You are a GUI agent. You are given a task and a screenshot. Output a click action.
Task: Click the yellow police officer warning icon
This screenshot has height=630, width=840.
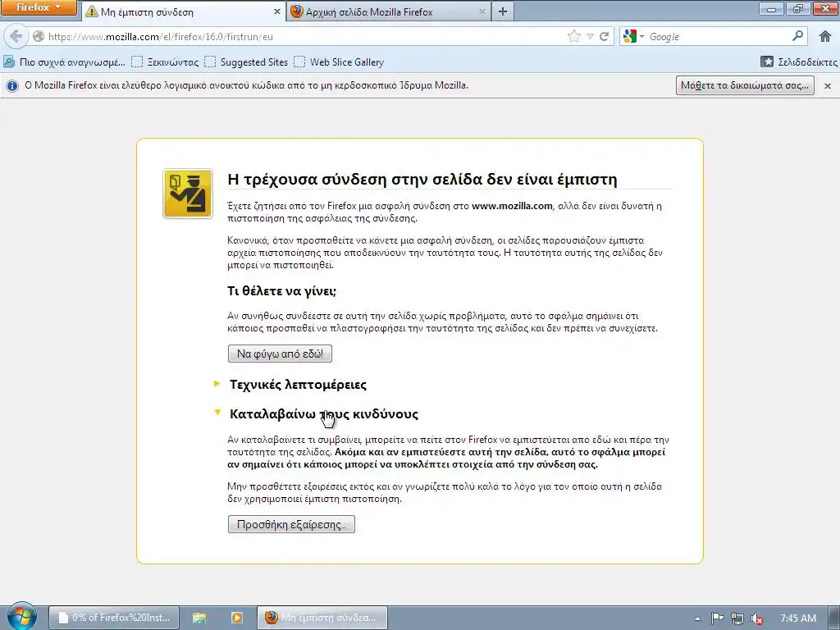(x=188, y=194)
